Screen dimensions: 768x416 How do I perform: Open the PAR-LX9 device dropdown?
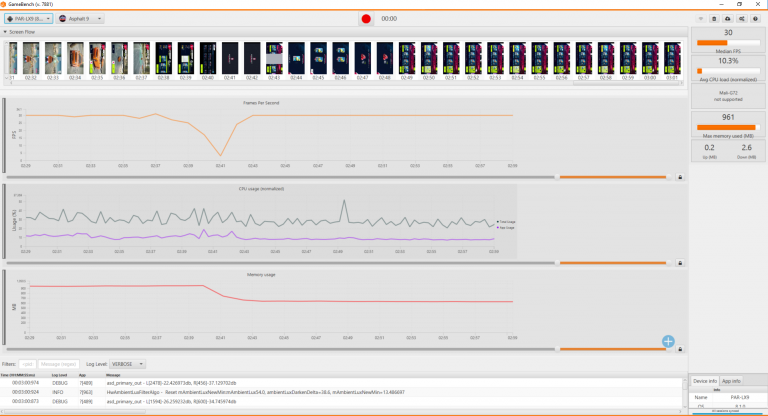28,19
